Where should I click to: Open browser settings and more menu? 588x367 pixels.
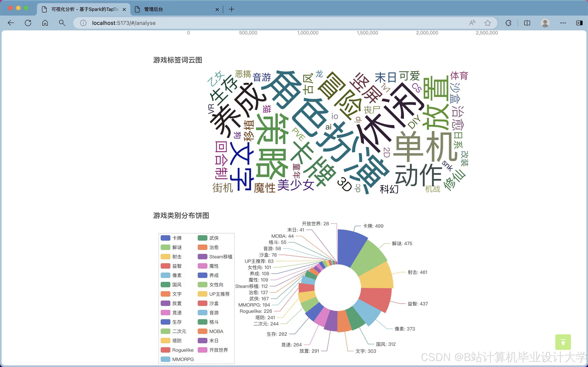tap(563, 23)
